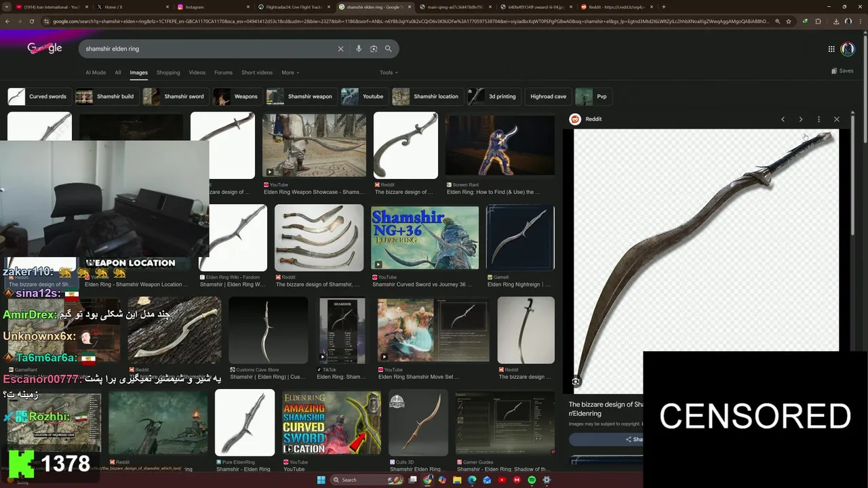The height and width of the screenshot is (488, 868).
Task: Show previous image in preview panel
Action: pos(783,119)
